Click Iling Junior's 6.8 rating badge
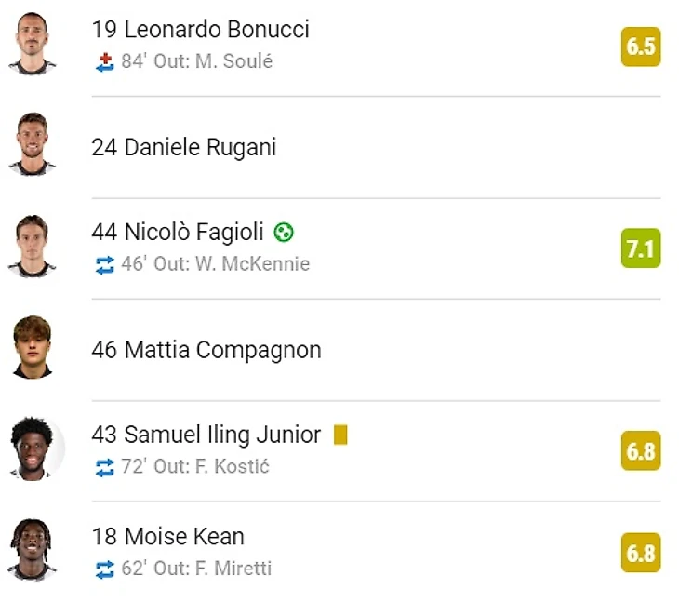The image size is (679, 616). [641, 451]
